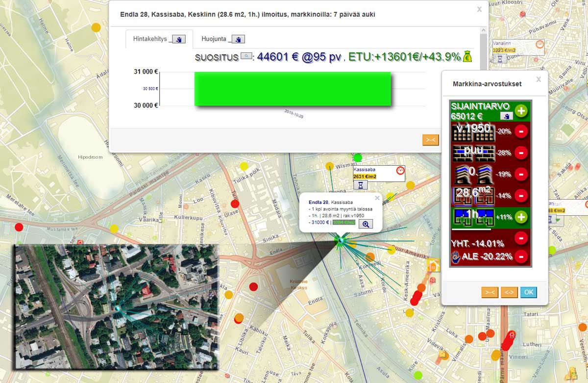This screenshot has height=383, width=588.
Task: Toggle the red minus on puu row
Action: pos(520,153)
